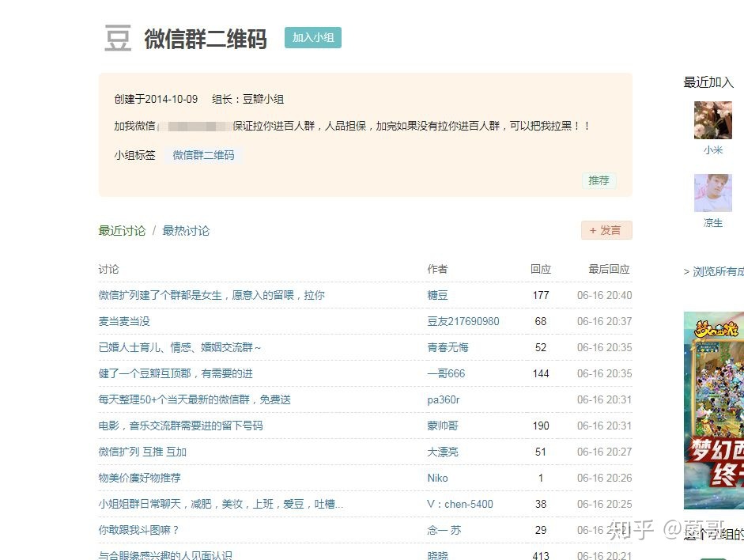
Task: Open author profile 一哥666
Action: [x=446, y=373]
